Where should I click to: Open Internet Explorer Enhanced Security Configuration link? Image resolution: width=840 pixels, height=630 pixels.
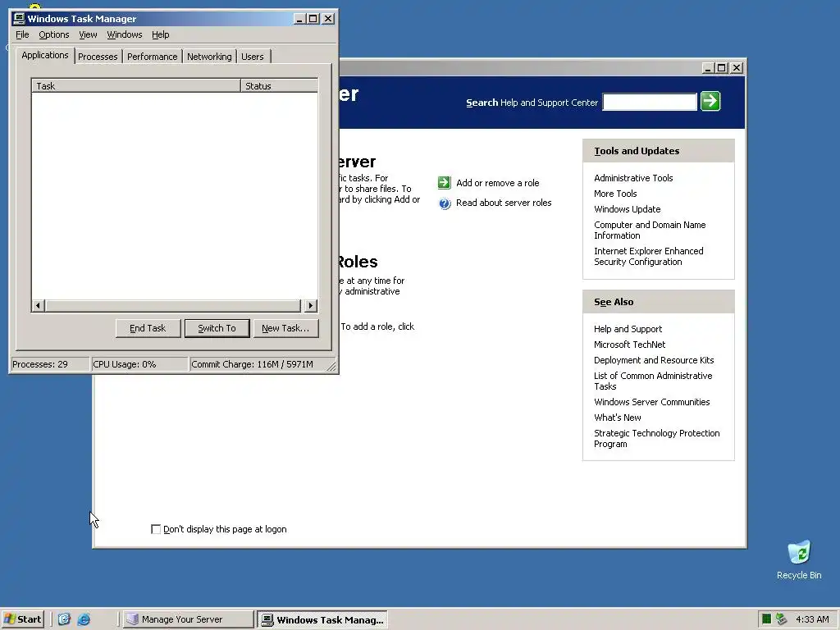[649, 257]
